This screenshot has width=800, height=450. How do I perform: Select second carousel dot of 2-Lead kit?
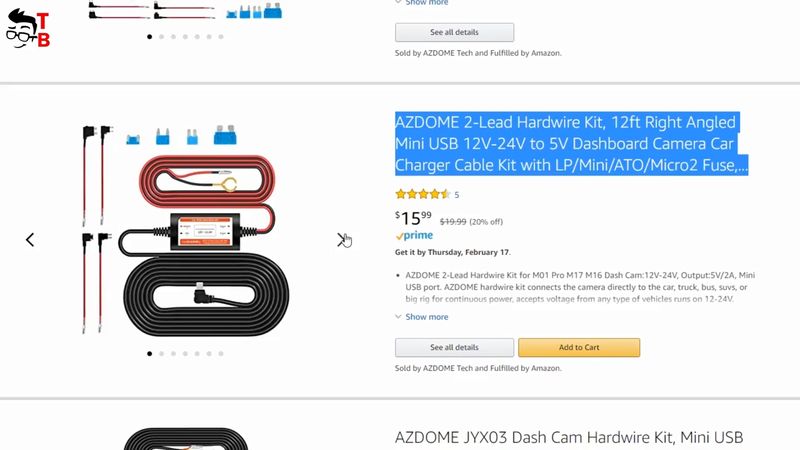(x=161, y=353)
